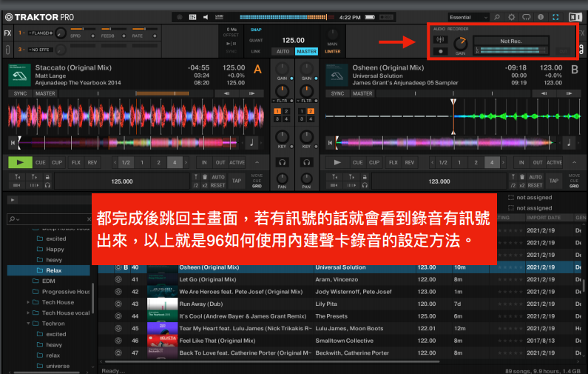This screenshot has height=374, width=588.
Task: Adjust the MAIN volume knob
Action: pyautogui.click(x=332, y=35)
